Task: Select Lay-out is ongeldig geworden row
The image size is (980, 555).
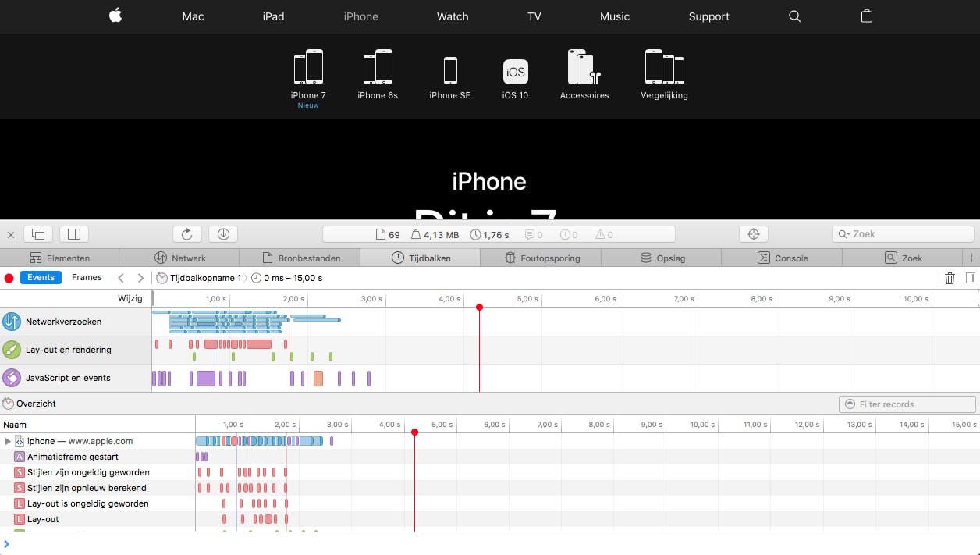Action: [98, 503]
